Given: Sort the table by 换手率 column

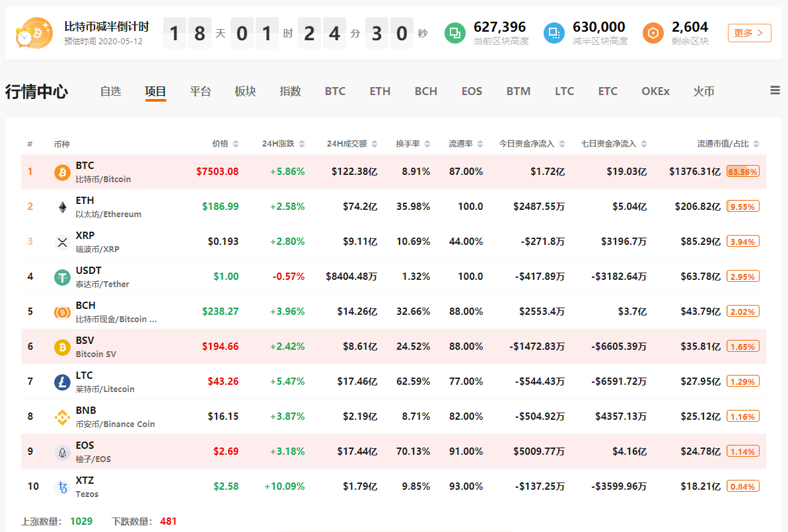Looking at the screenshot, I should [x=413, y=144].
